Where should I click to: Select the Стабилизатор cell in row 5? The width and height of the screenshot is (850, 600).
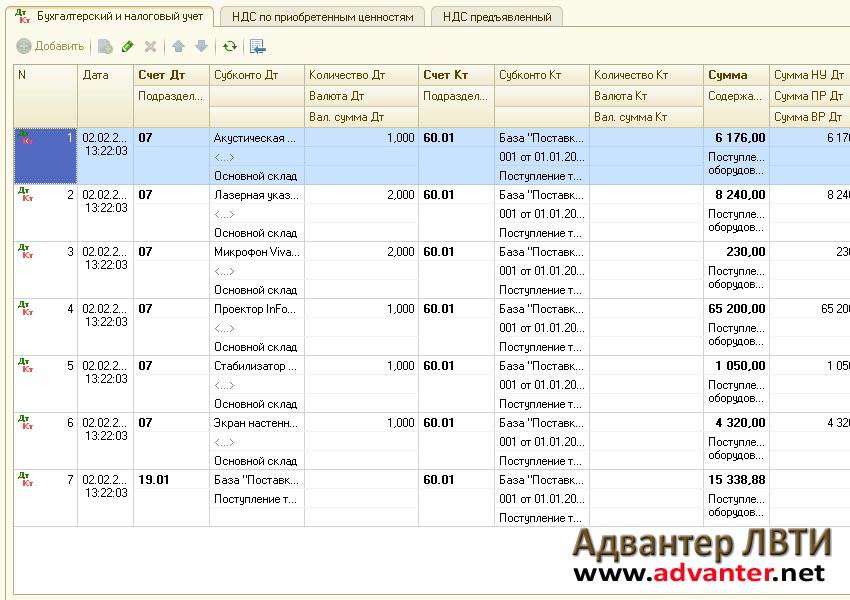coord(257,366)
